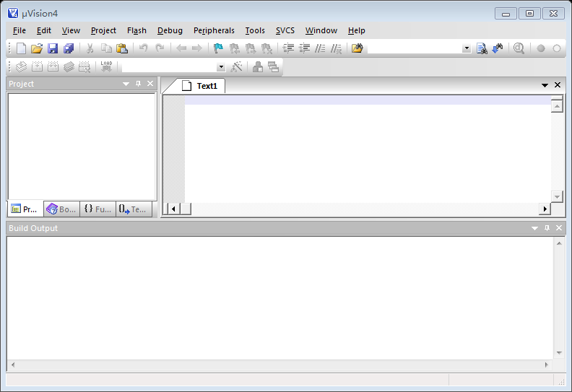Clear all bookmarks icon

(266, 48)
